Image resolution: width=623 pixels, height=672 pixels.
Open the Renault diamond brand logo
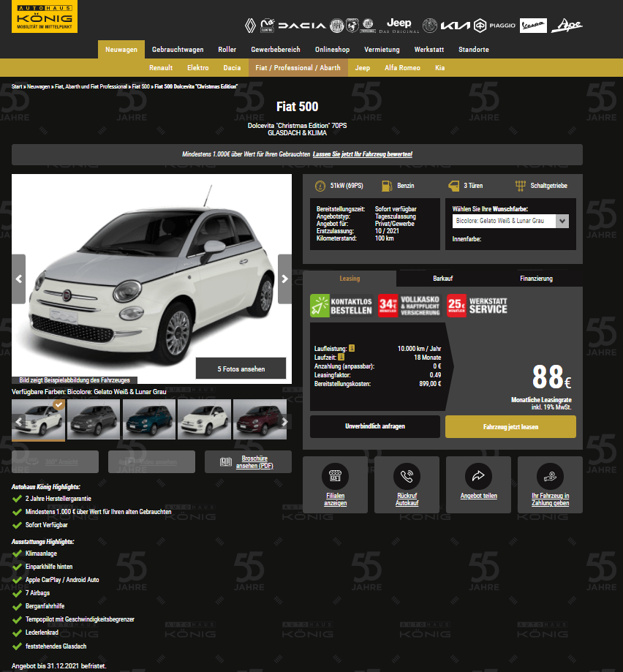(x=250, y=26)
